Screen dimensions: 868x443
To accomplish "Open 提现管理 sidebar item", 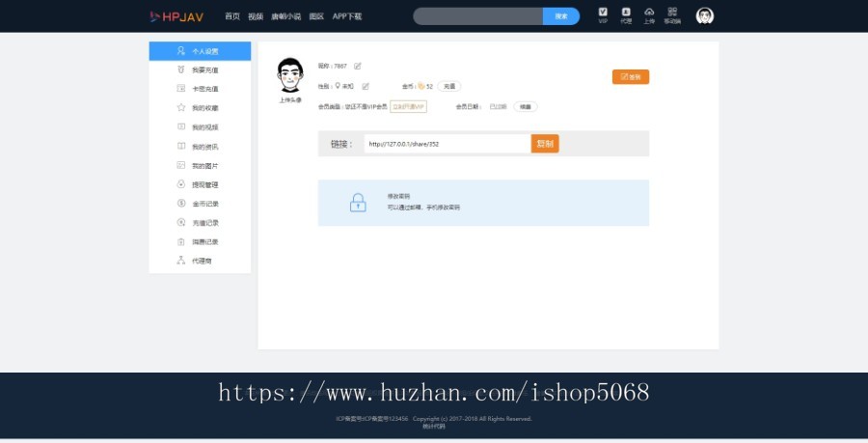I will 200,184.
